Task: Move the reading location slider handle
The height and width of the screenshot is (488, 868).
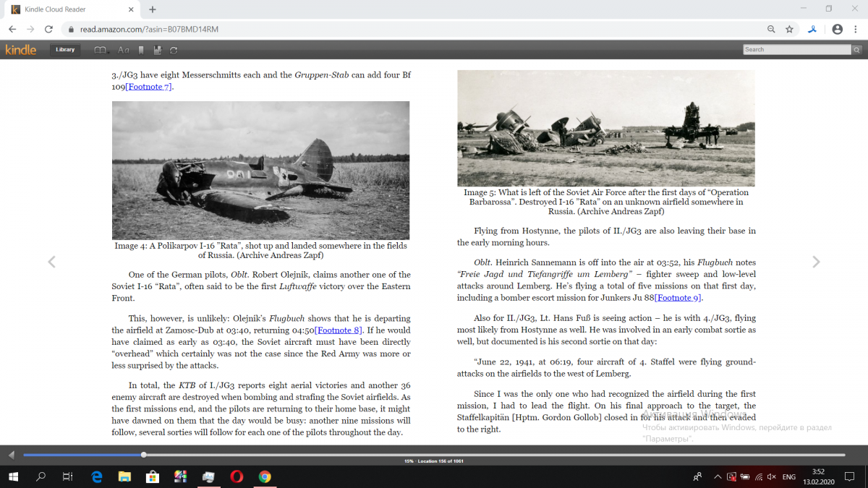Action: (x=143, y=455)
